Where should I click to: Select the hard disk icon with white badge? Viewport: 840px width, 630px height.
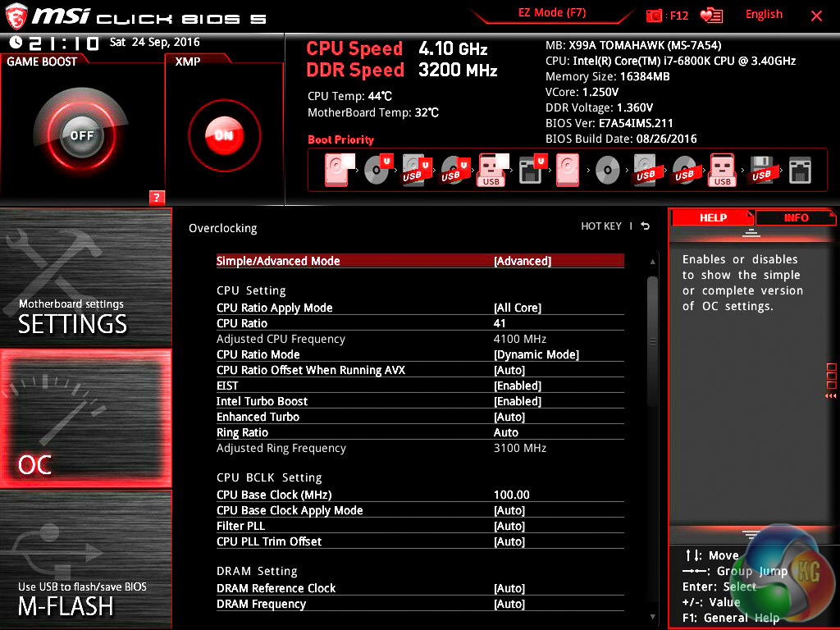(x=340, y=170)
